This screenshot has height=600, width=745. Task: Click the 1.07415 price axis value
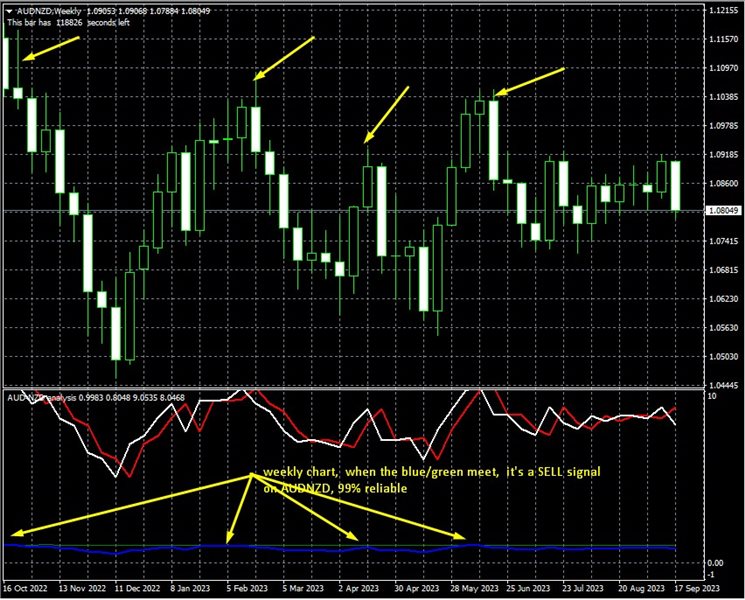[723, 241]
